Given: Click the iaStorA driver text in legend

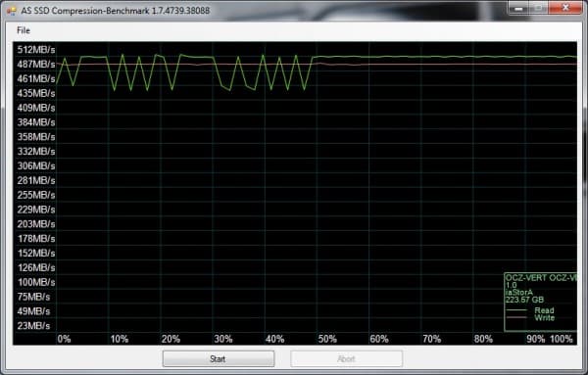Looking at the screenshot, I should pos(519,293).
